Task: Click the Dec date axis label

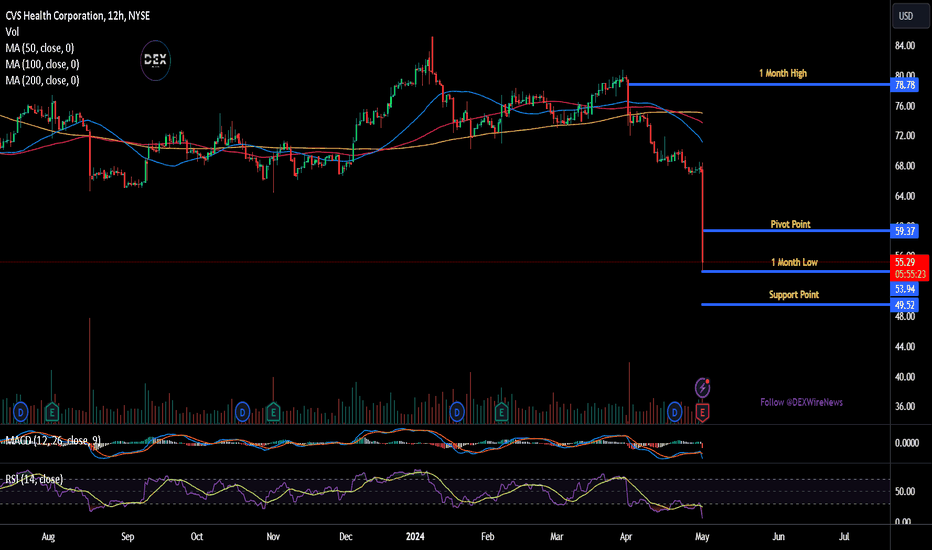Action: 345,536
